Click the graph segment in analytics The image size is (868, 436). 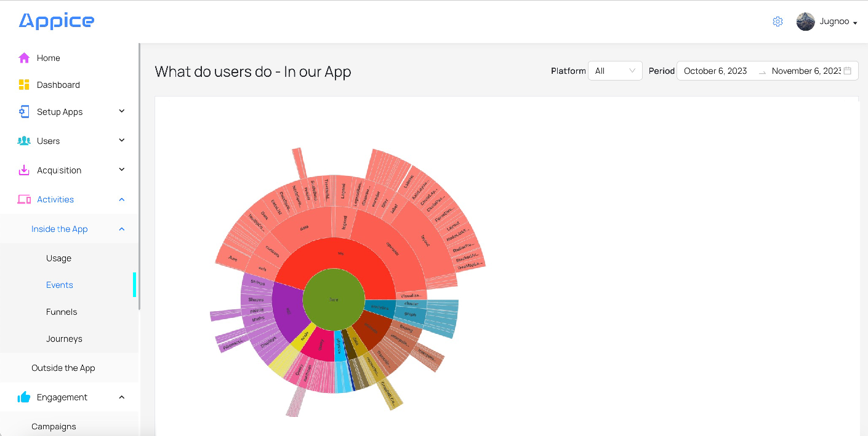(x=410, y=314)
